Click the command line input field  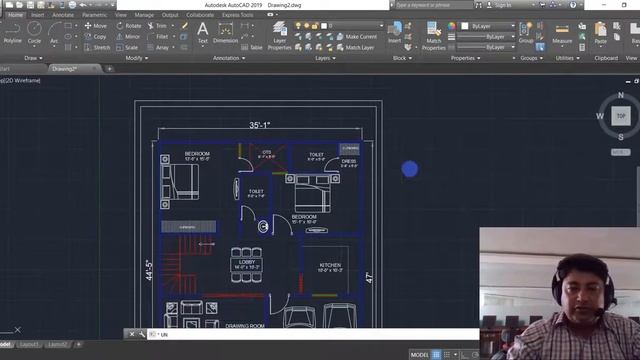pyautogui.click(x=313, y=334)
